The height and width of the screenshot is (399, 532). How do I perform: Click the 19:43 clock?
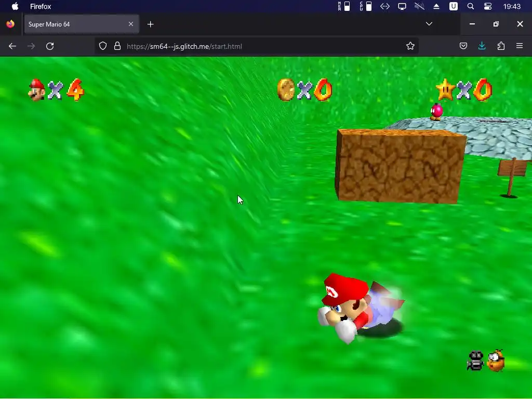[x=512, y=6]
